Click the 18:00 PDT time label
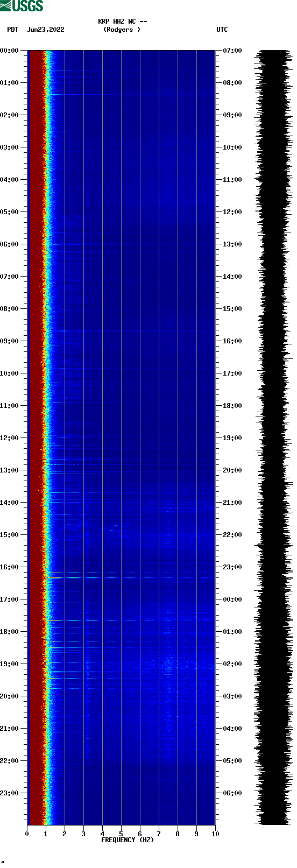Viewport: 297px width, 868px height. point(10,632)
